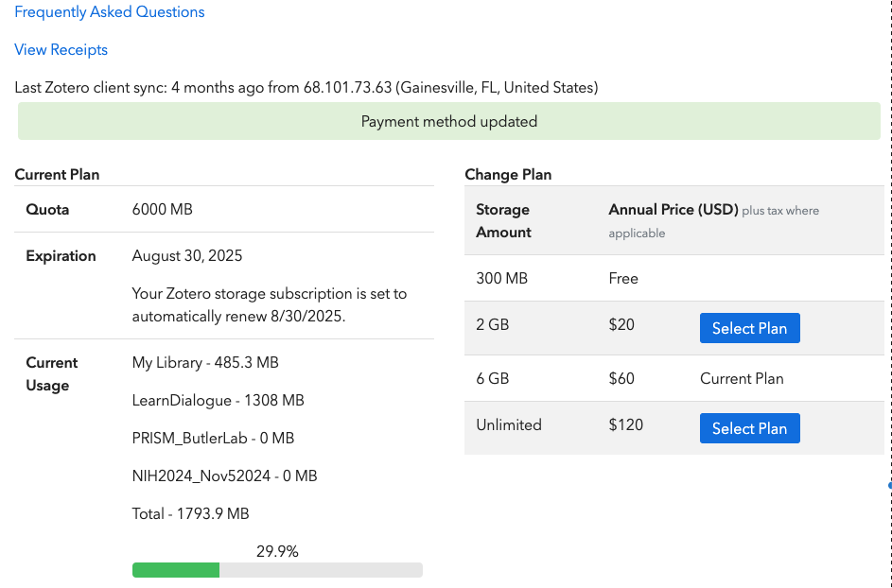The width and height of the screenshot is (892, 588).
Task: Click the Last Zotero client sync line
Action: pyautogui.click(x=306, y=88)
